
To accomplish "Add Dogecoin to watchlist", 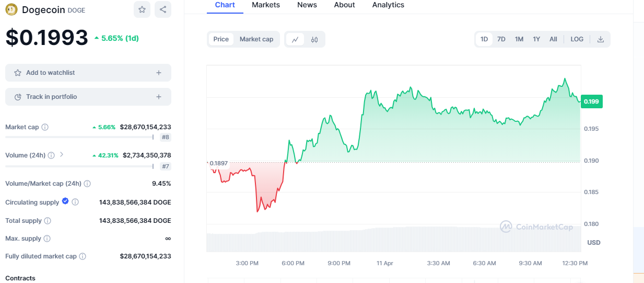I will point(88,73).
